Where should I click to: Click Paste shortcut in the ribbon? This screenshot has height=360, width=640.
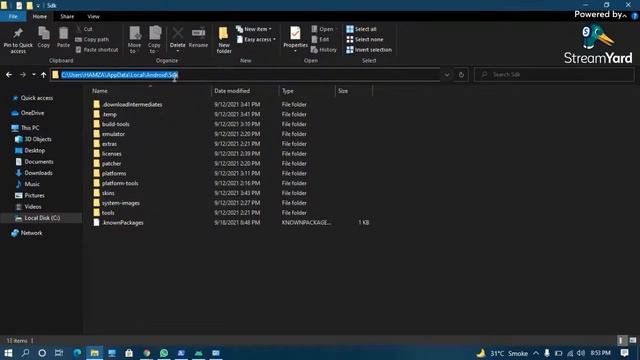click(97, 49)
